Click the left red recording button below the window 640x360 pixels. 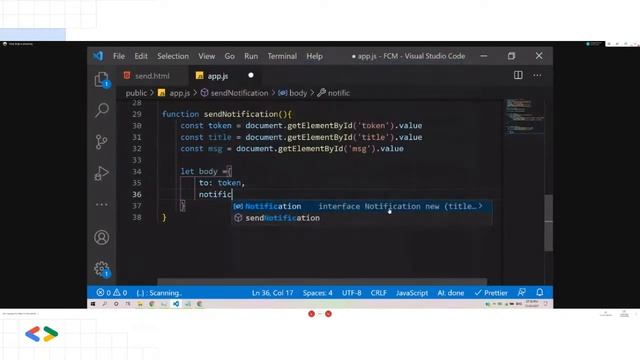click(311, 313)
